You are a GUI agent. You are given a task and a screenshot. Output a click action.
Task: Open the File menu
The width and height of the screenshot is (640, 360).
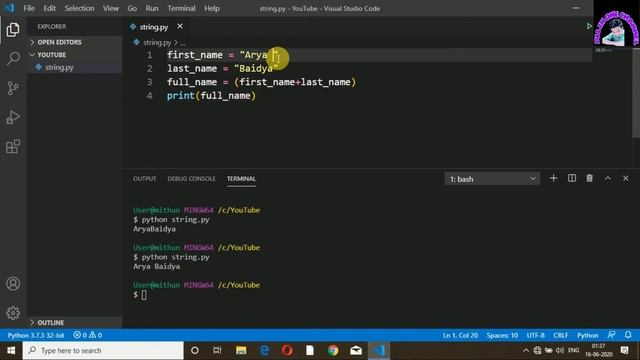[29, 8]
